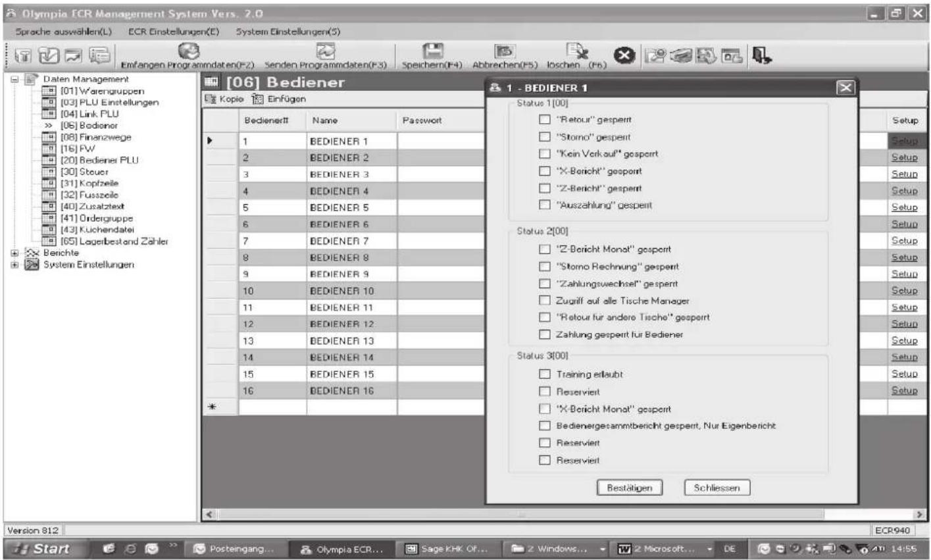Click the Bestätigen button
This screenshot has height=560, width=931.
point(630,488)
